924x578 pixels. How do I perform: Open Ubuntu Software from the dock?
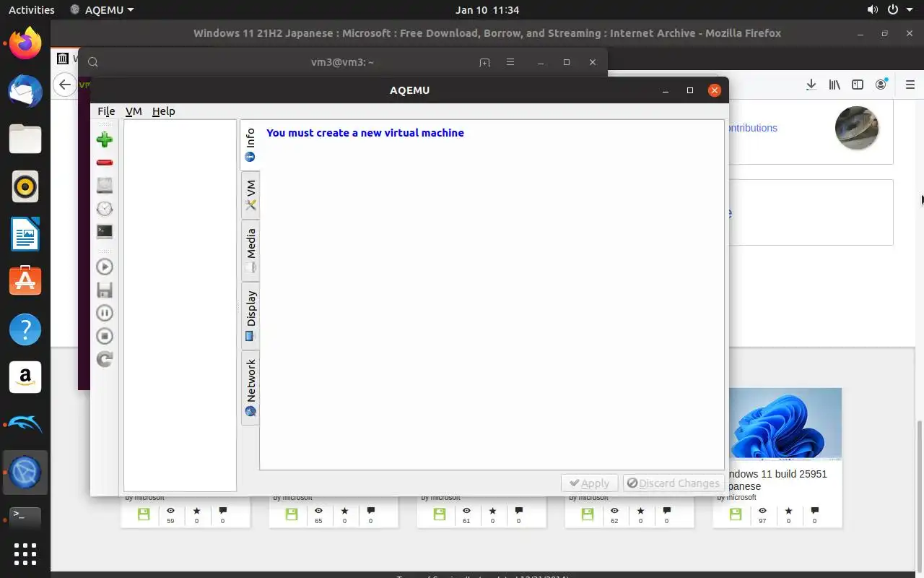[25, 281]
